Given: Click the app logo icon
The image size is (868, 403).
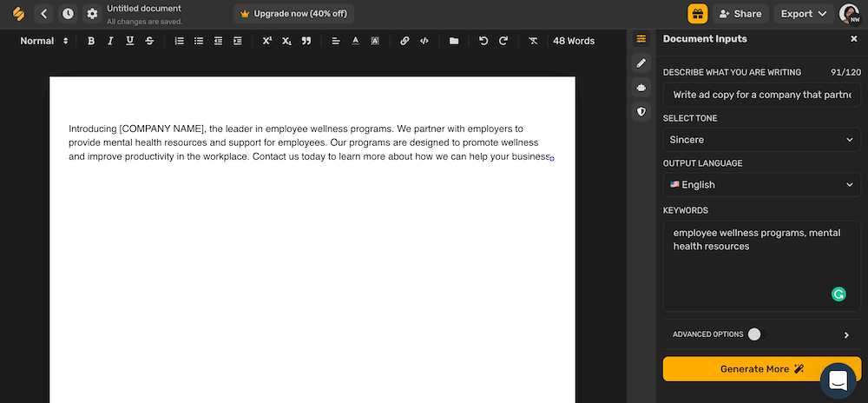Looking at the screenshot, I should (x=18, y=14).
